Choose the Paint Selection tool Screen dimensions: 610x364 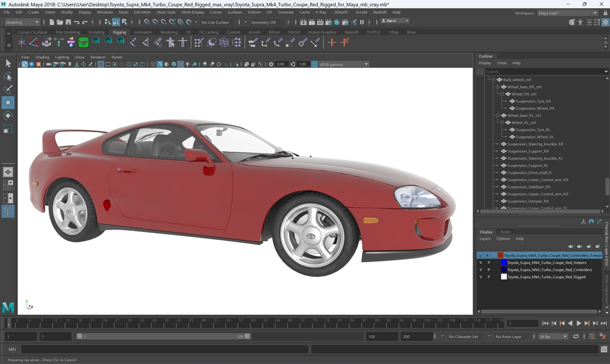click(8, 89)
